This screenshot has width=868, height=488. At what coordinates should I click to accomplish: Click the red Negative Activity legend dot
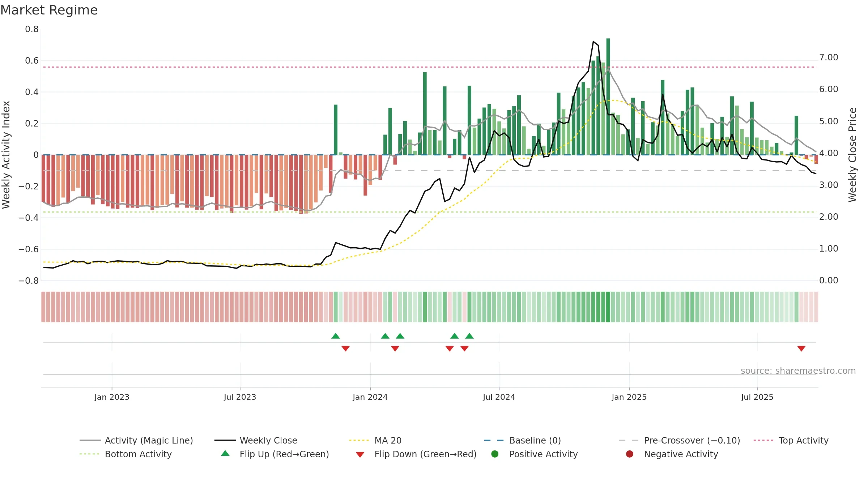point(630,454)
